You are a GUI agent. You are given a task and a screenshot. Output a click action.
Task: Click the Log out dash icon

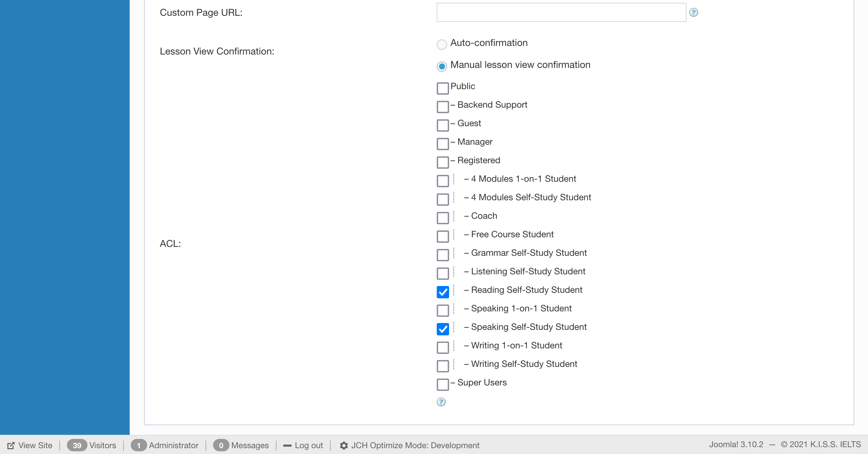[287, 445]
